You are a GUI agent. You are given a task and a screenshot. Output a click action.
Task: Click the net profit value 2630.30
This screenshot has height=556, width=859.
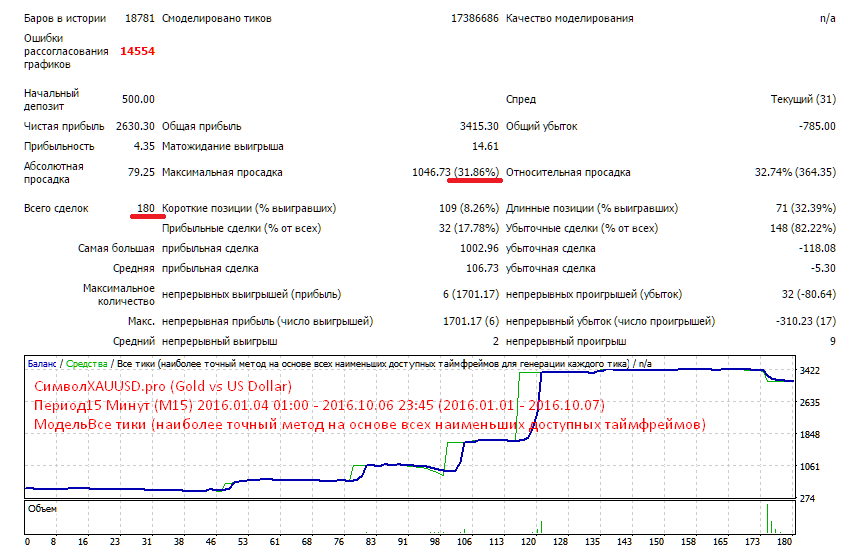(135, 126)
